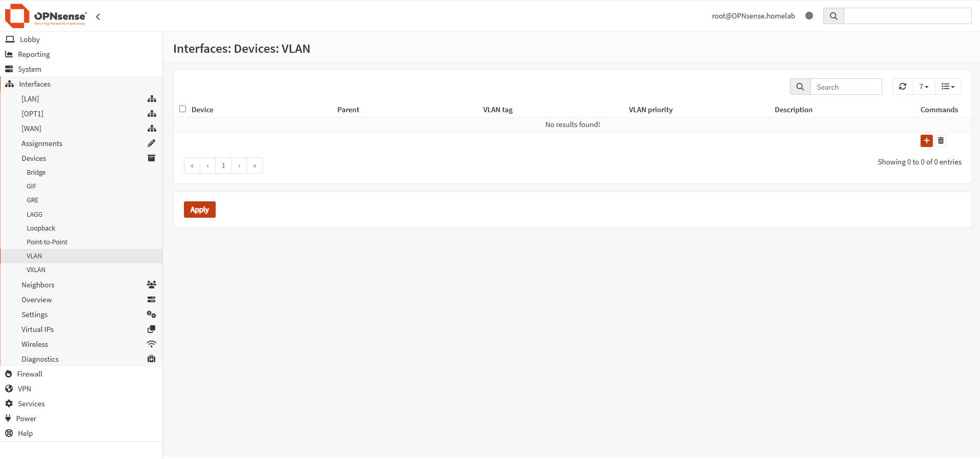Viewport: 980px width, 459px height.
Task: Delete selected VLANs with trash icon
Action: coord(941,141)
